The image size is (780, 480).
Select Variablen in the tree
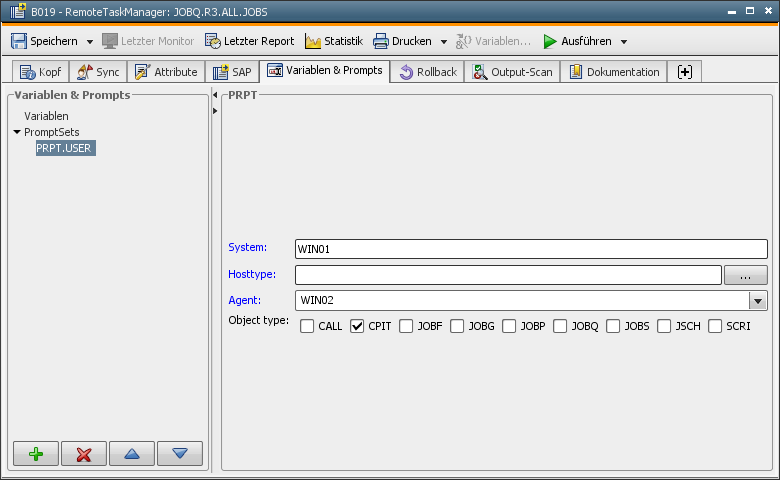pyautogui.click(x=46, y=116)
